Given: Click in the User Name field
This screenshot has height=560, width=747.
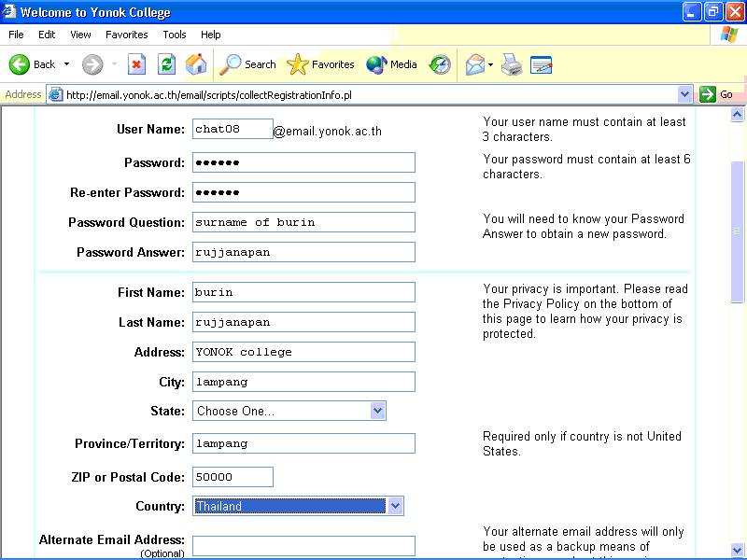Looking at the screenshot, I should (x=233, y=130).
